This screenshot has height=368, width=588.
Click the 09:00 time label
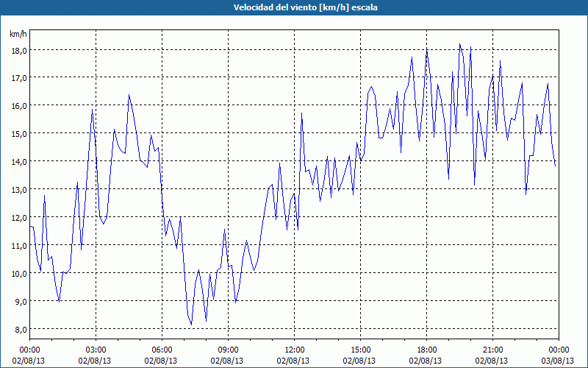click(x=228, y=350)
